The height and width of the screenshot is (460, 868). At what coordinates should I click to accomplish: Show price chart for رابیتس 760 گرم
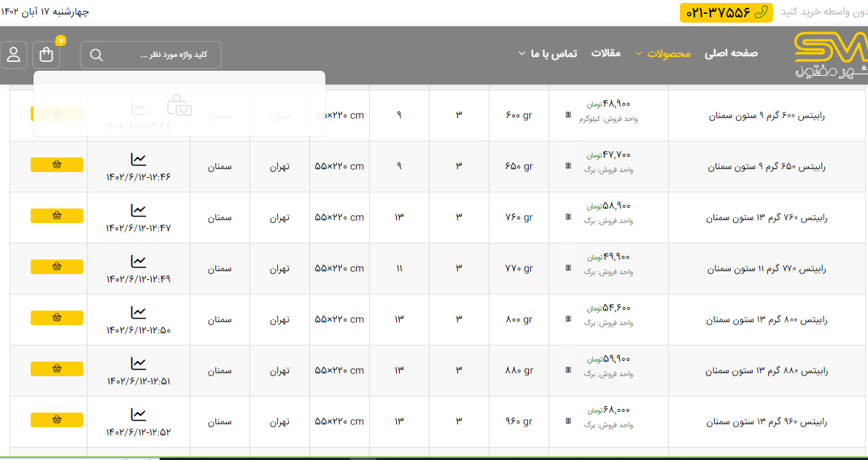(138, 210)
